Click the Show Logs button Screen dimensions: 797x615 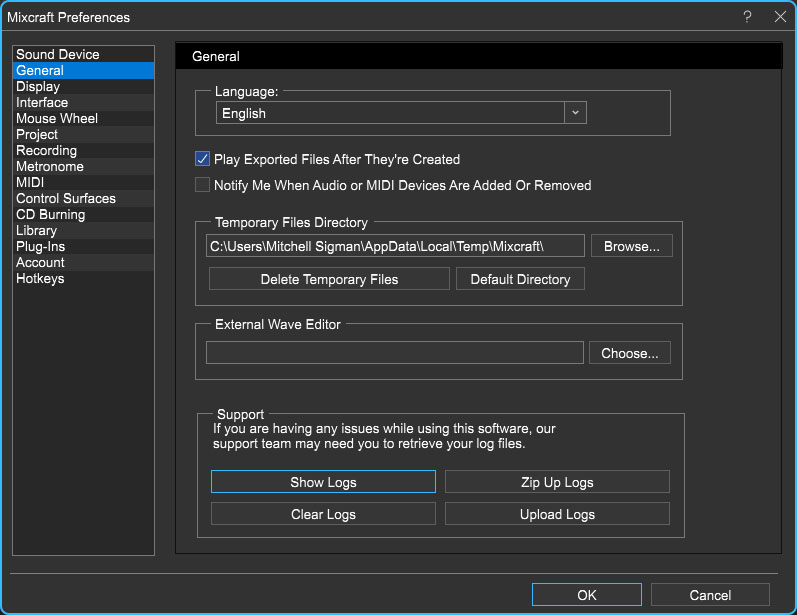tap(323, 482)
